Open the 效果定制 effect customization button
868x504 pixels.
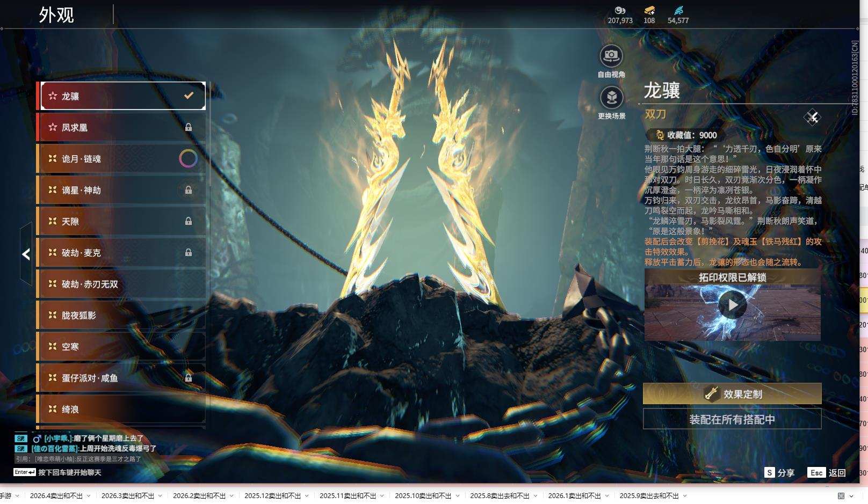click(732, 394)
